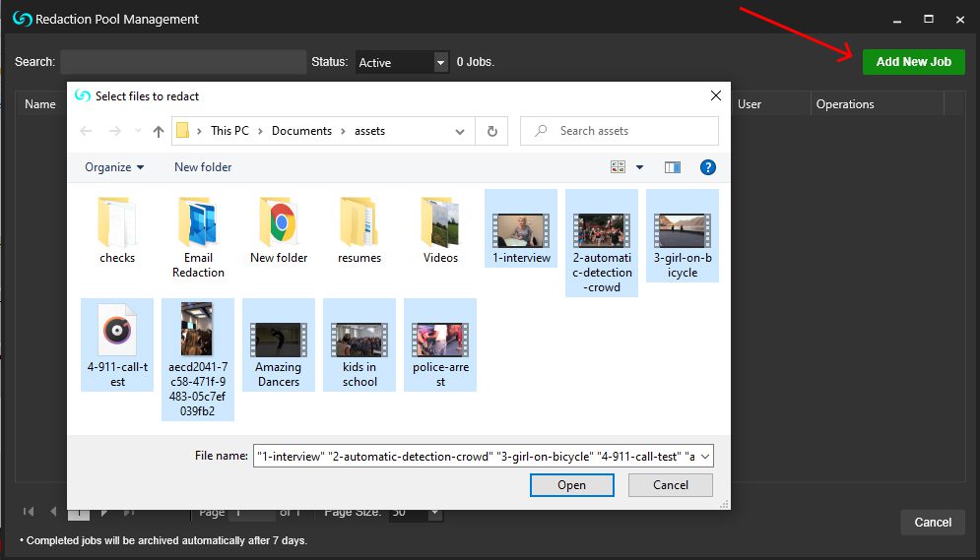Viewport: 980px width, 560px height.
Task: Click the green Add New Job button
Action: 913,62
